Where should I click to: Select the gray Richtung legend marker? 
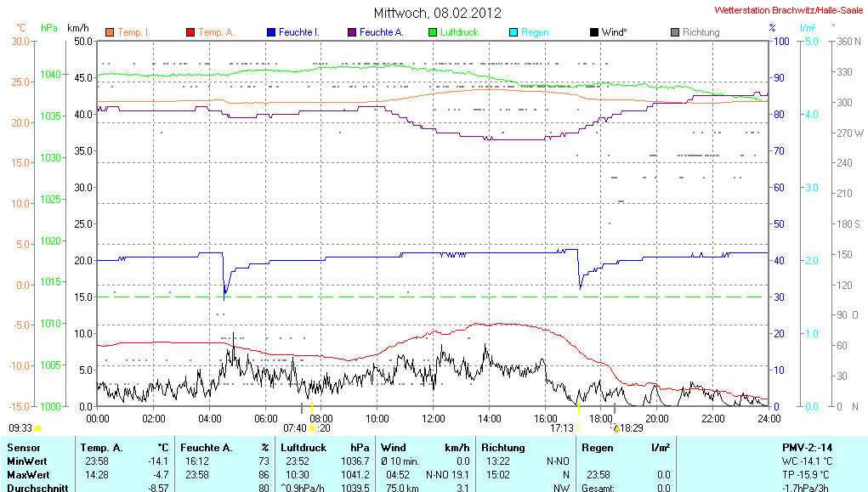(x=675, y=32)
